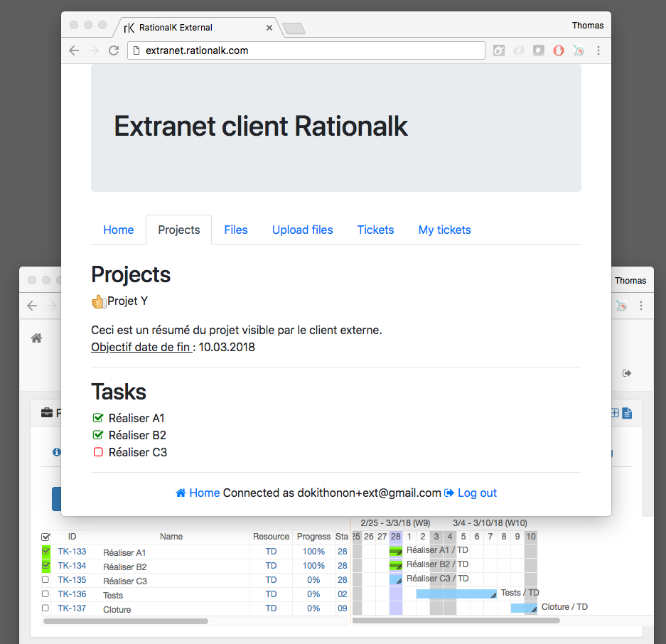Click the Log out link in footer
This screenshot has height=644, width=666.
click(x=476, y=493)
